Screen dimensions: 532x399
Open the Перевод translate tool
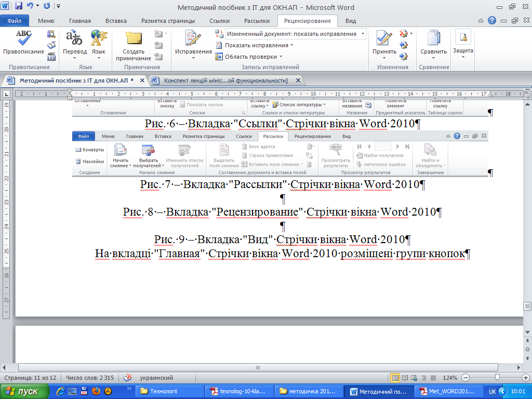coord(75,42)
